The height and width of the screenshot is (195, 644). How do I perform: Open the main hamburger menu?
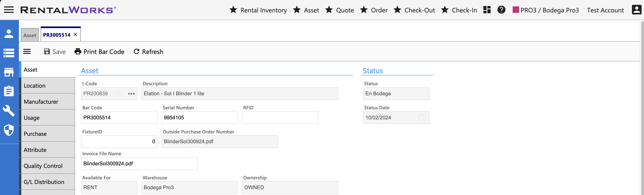click(9, 10)
